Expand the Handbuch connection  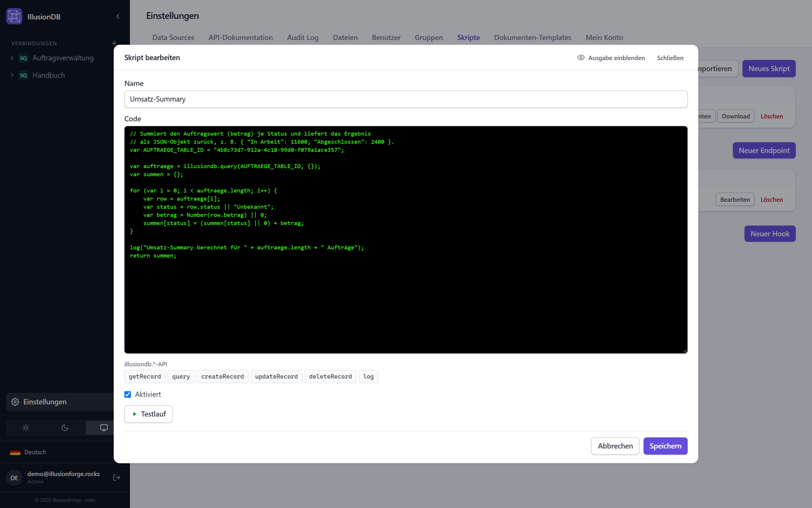[x=12, y=75]
